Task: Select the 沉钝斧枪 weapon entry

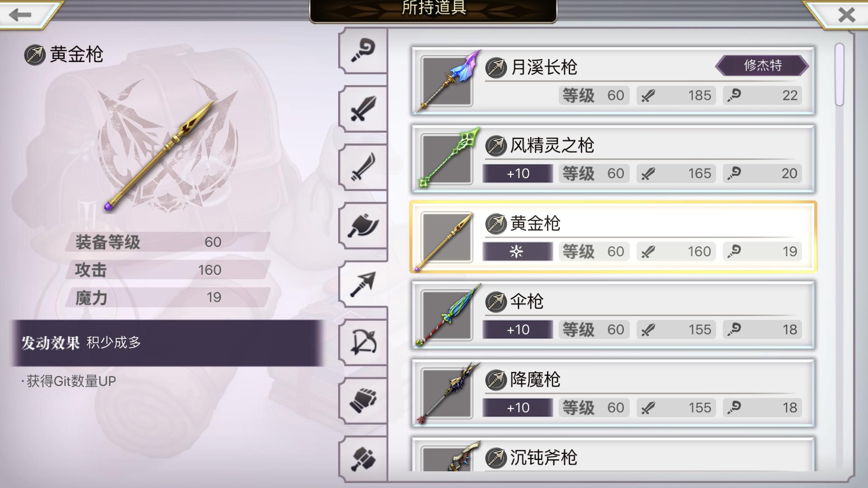Action: pyautogui.click(x=613, y=455)
